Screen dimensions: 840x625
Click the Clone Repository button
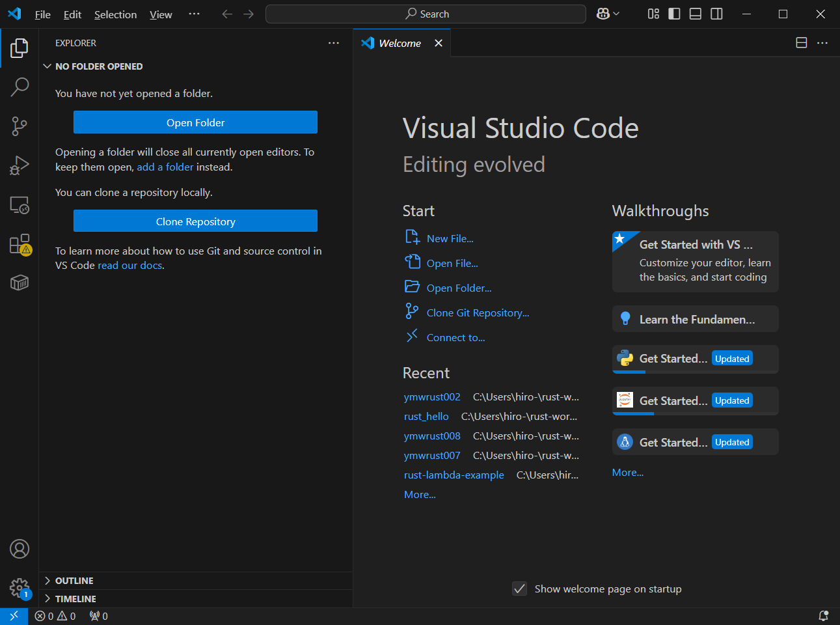(x=195, y=221)
